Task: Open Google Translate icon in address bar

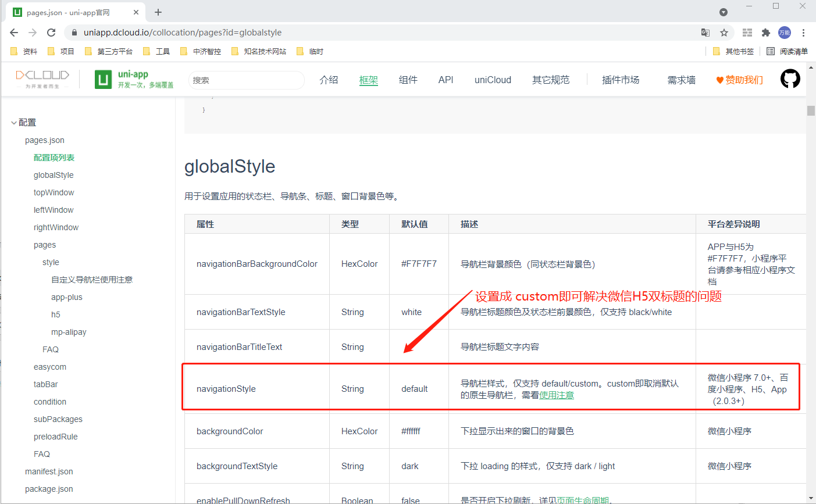Action: pos(705,33)
